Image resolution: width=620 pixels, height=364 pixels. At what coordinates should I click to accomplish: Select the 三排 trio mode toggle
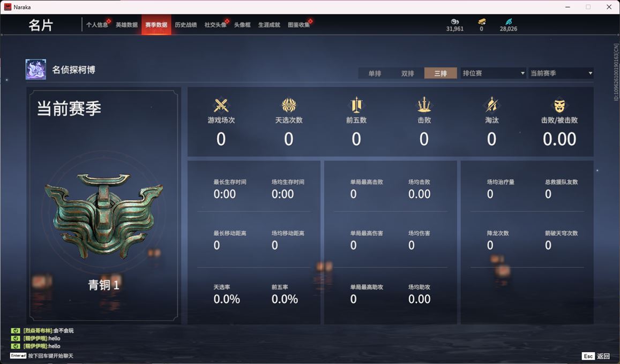pos(440,73)
